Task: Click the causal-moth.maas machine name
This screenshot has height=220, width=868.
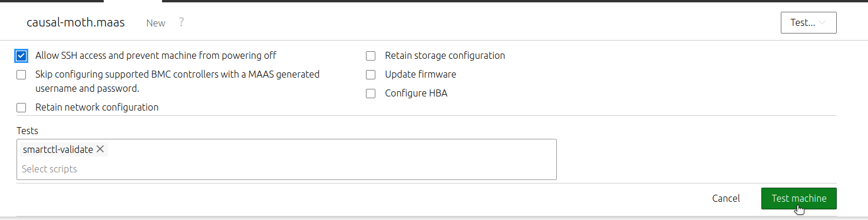Action: coord(75,23)
